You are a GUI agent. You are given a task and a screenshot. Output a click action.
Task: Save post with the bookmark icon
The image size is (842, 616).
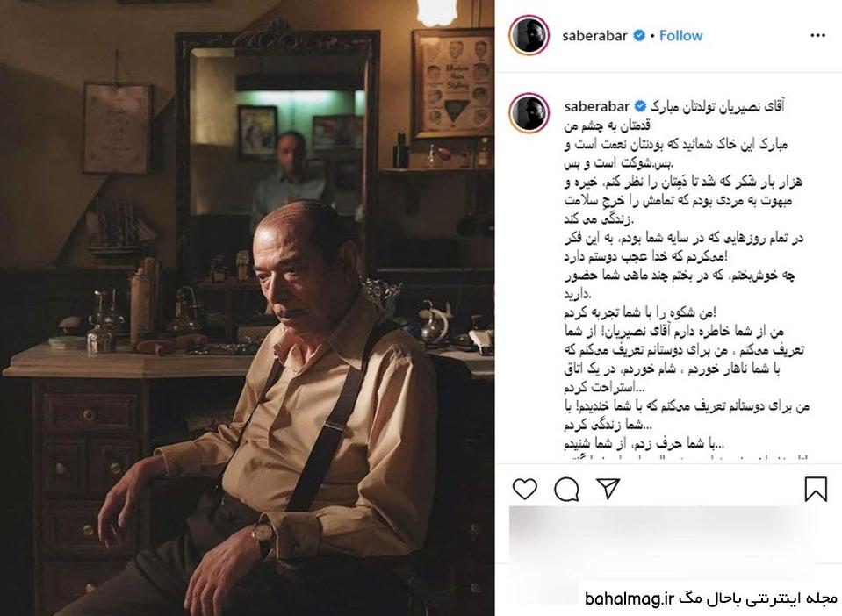click(815, 489)
